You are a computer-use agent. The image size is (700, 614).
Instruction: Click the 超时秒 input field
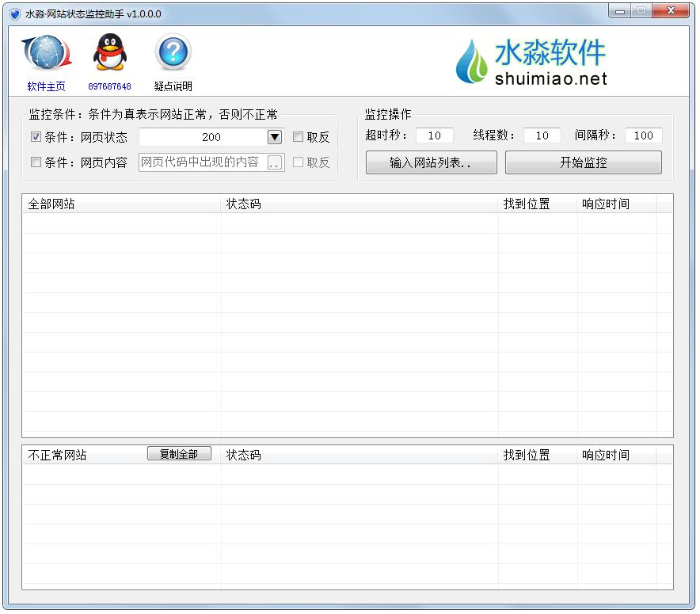point(435,135)
